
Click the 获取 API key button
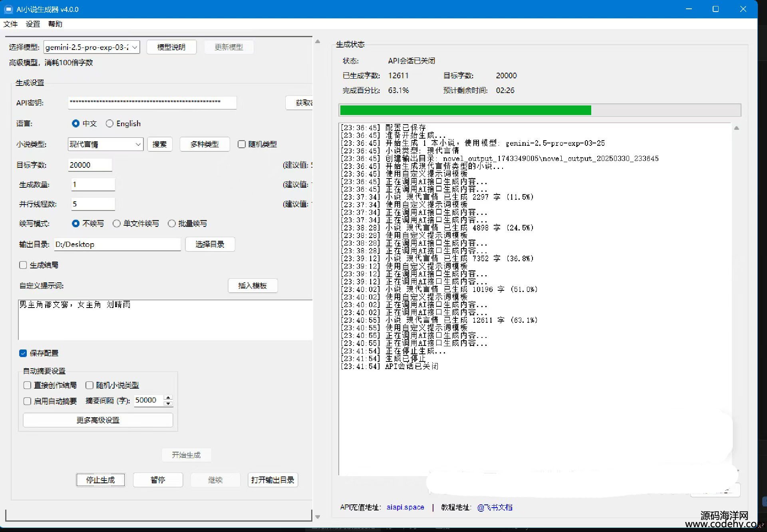click(x=299, y=103)
